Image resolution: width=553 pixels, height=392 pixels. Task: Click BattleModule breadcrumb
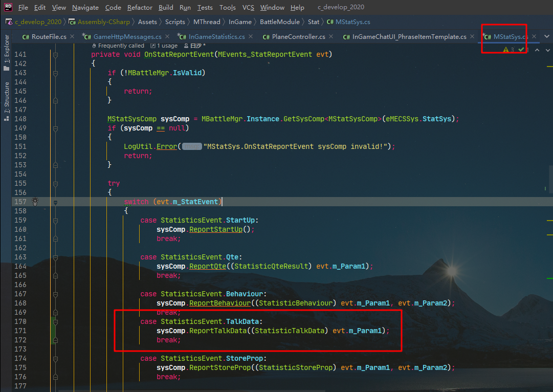280,22
